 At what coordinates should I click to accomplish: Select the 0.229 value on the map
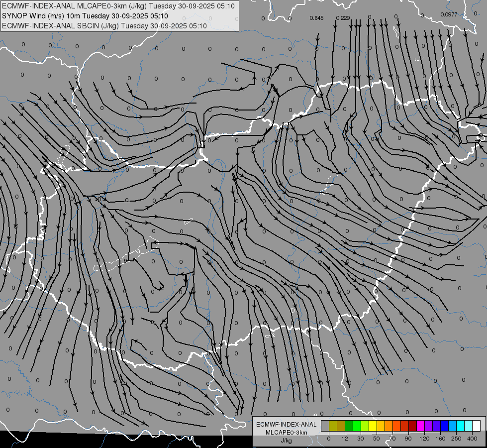343,18
